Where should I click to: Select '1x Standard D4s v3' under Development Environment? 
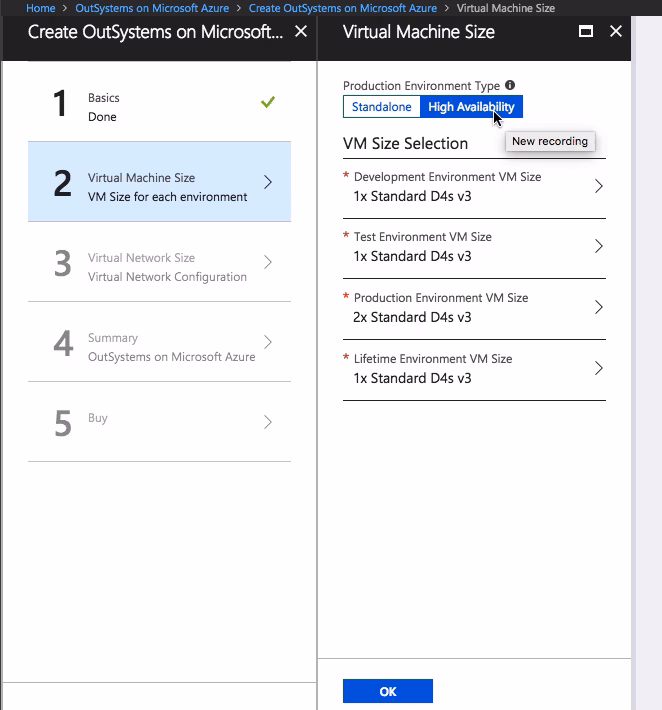click(412, 196)
